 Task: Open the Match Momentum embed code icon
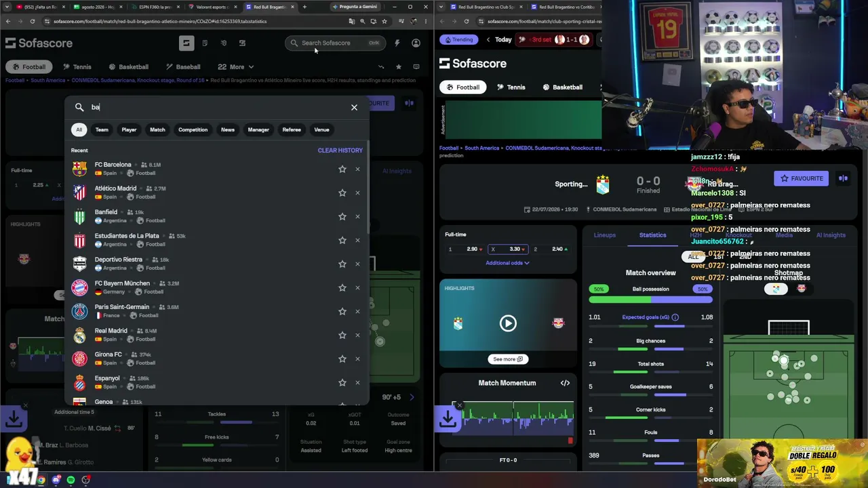(565, 383)
